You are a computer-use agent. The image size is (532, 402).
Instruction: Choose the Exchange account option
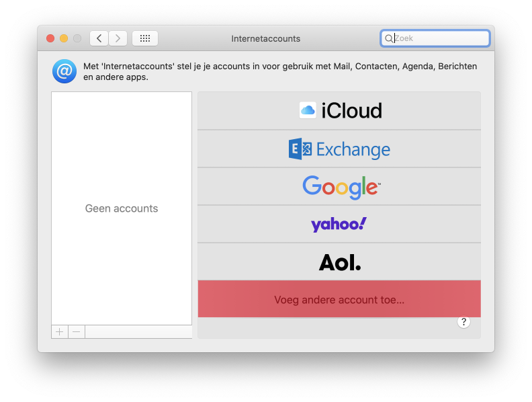pyautogui.click(x=339, y=149)
